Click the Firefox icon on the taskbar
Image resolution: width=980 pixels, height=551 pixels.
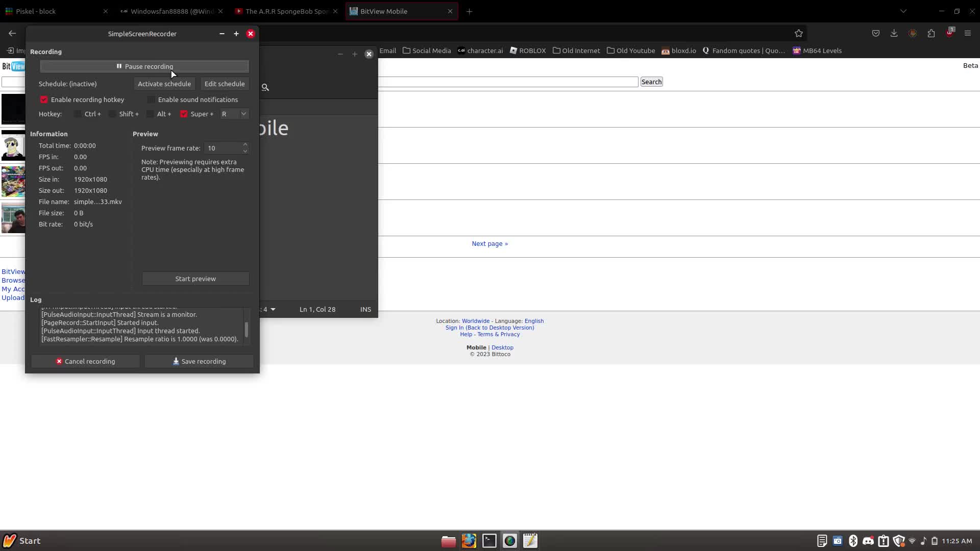[x=469, y=541]
